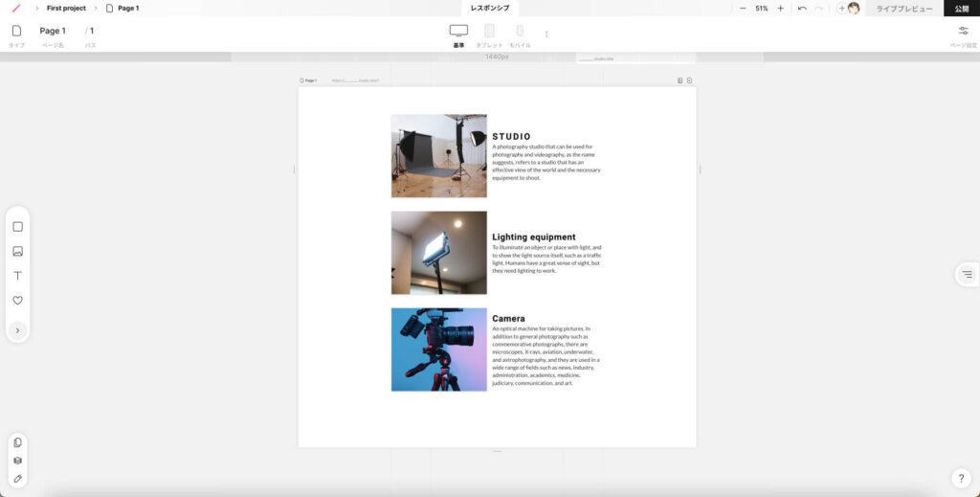Open breakpoint more options menu
980x497 pixels.
pos(546,34)
